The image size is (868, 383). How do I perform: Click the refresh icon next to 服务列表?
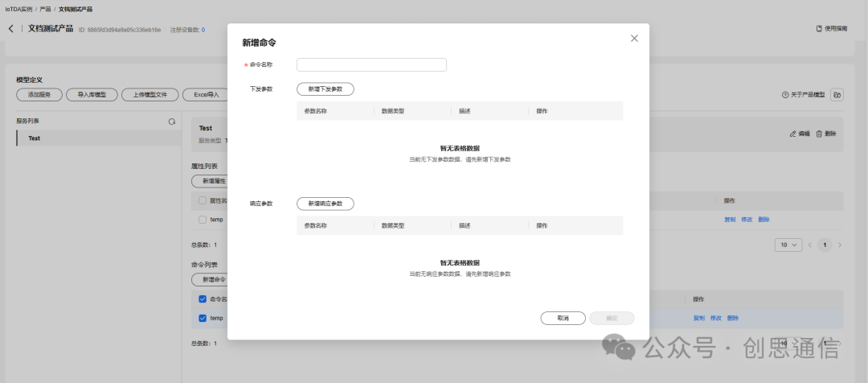pyautogui.click(x=172, y=121)
